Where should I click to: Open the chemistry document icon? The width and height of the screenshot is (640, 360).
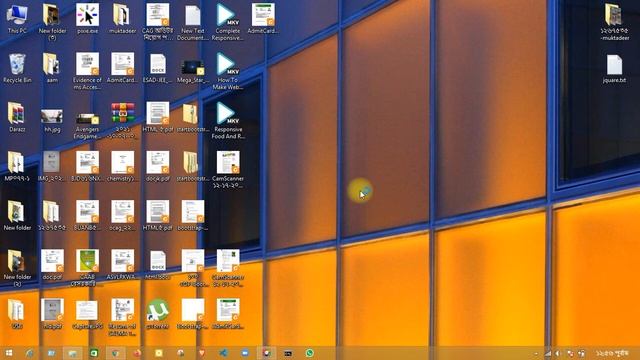(x=122, y=167)
